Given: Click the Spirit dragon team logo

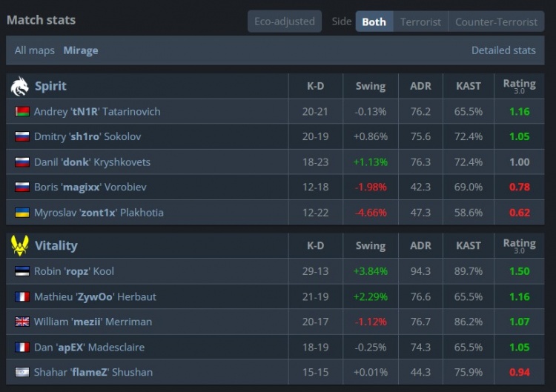Looking at the screenshot, I should click(20, 87).
